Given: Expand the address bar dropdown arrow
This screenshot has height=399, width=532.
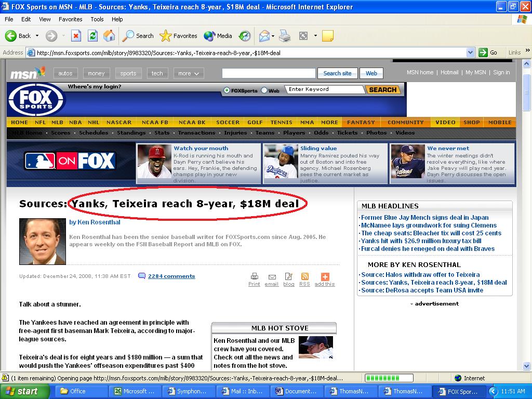Looking at the screenshot, I should (470, 52).
